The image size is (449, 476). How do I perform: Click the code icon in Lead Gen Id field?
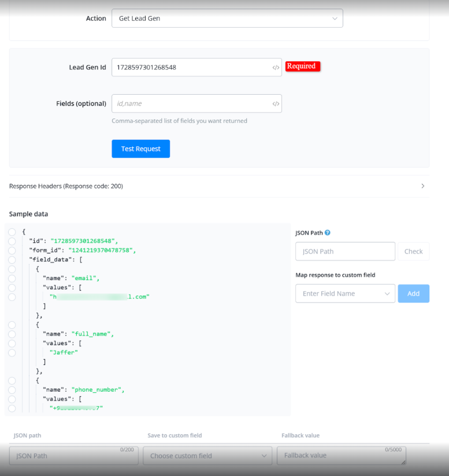click(276, 68)
